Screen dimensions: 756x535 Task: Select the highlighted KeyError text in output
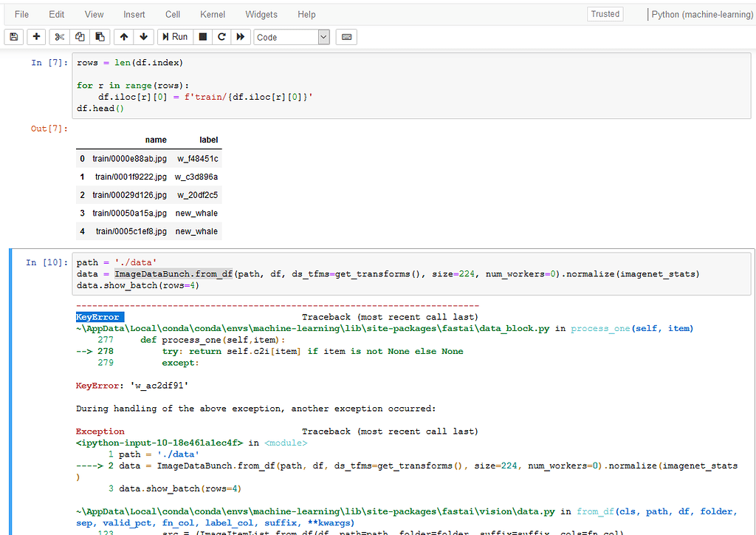pyautogui.click(x=99, y=316)
